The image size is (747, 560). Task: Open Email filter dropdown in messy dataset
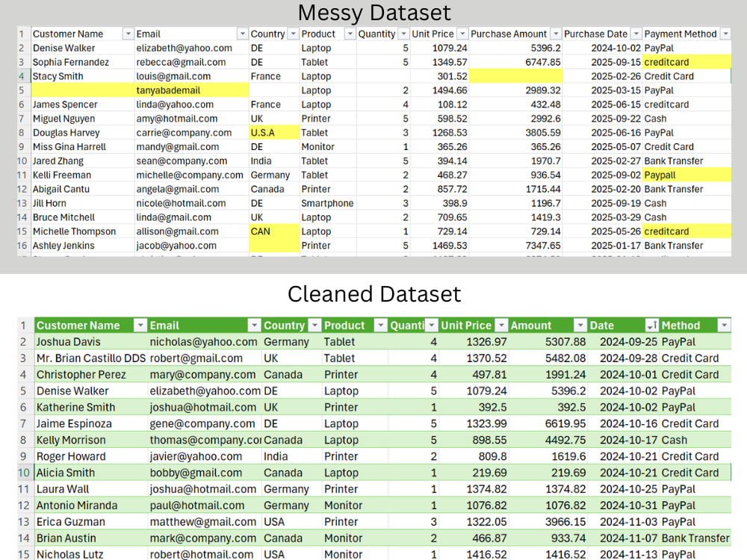tap(243, 34)
